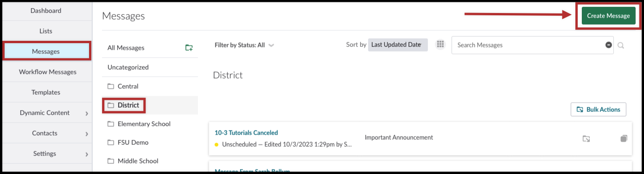Go to Dashboard in the sidebar

(46, 11)
